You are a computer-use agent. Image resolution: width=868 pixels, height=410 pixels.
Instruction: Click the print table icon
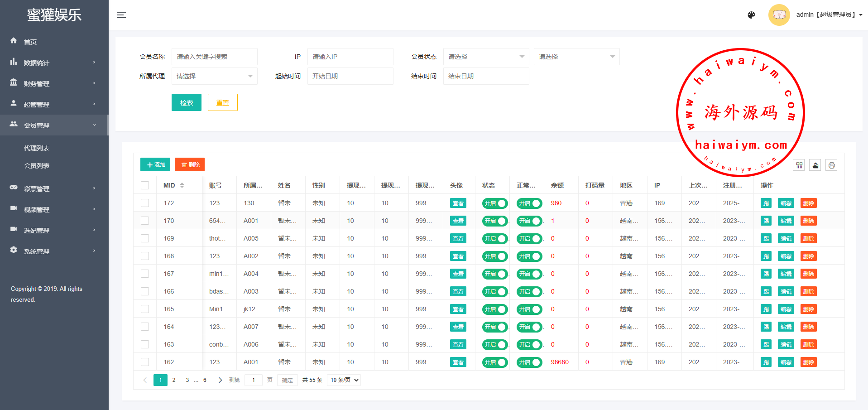click(831, 165)
